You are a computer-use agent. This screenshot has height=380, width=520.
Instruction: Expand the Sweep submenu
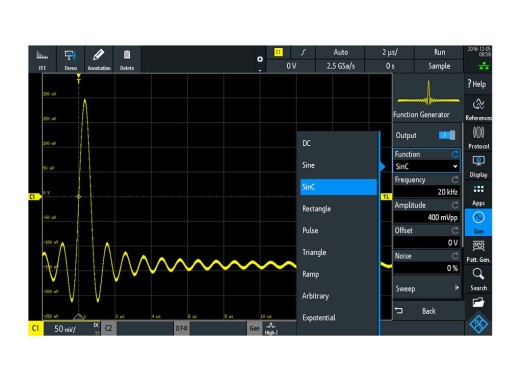click(x=427, y=288)
